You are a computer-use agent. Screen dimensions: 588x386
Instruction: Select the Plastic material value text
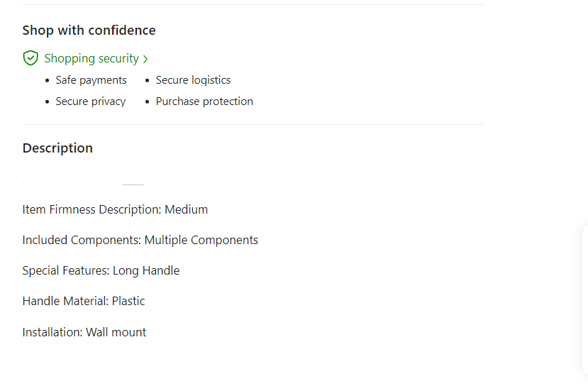128,301
